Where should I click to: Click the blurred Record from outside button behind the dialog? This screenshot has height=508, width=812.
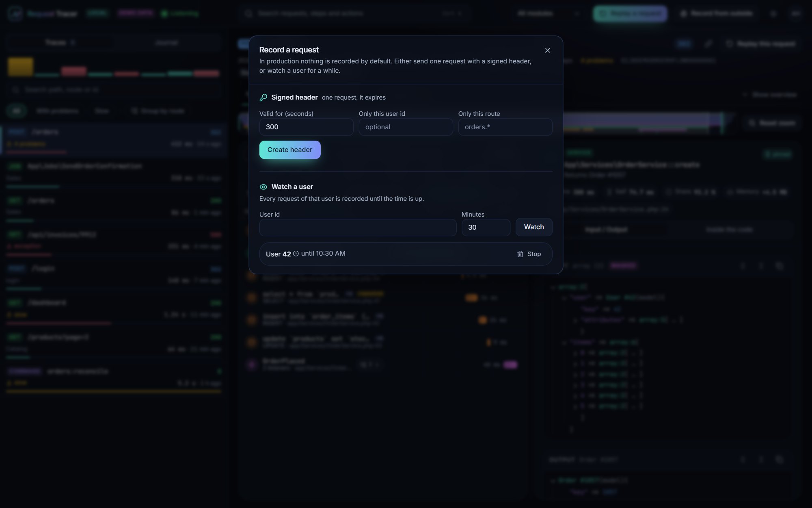pos(717,13)
